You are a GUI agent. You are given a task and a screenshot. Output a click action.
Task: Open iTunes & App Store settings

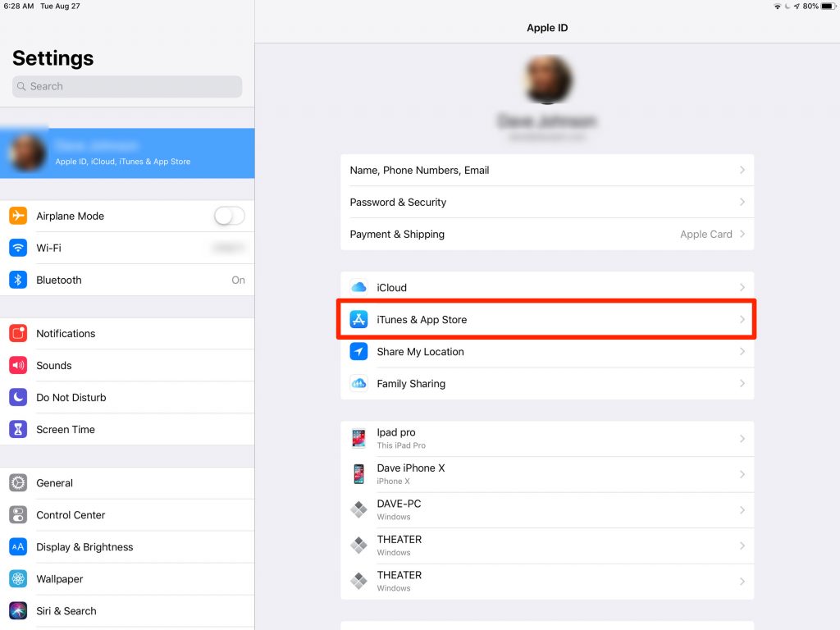(x=547, y=319)
